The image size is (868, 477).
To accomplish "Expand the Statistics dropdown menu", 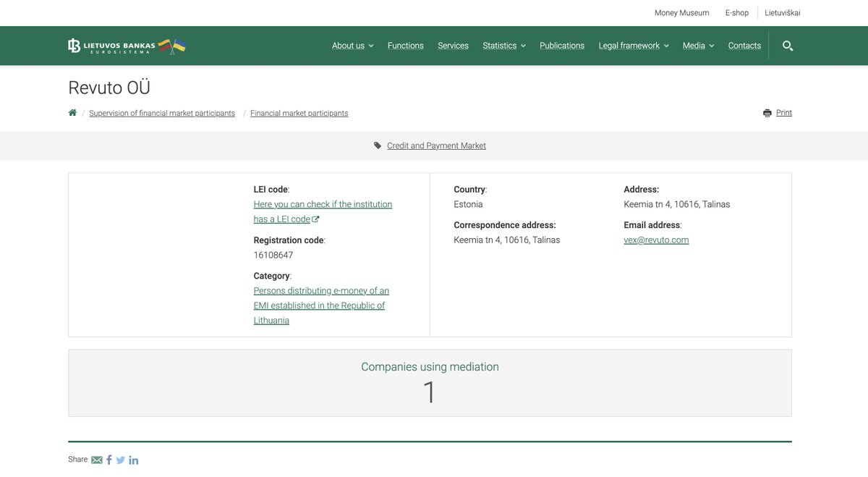I will point(504,46).
